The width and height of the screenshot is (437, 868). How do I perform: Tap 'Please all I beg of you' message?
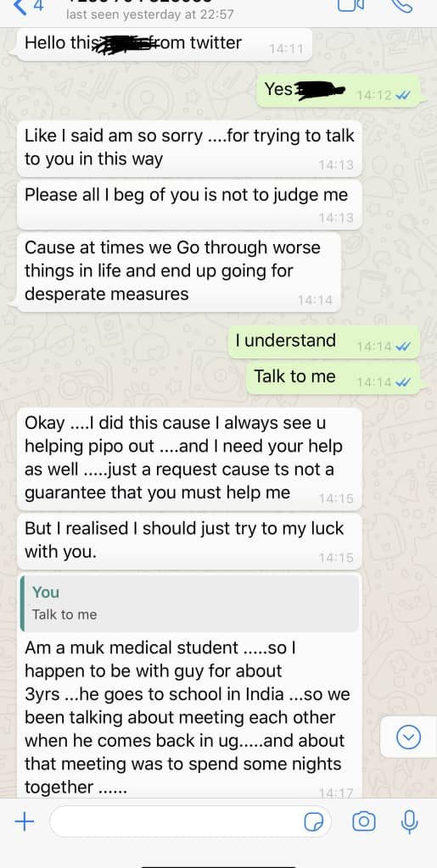pos(189,203)
